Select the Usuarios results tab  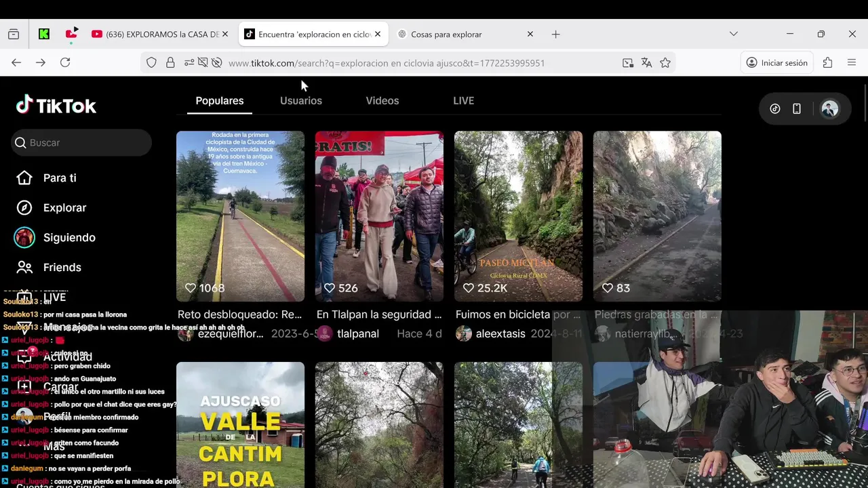coord(301,100)
